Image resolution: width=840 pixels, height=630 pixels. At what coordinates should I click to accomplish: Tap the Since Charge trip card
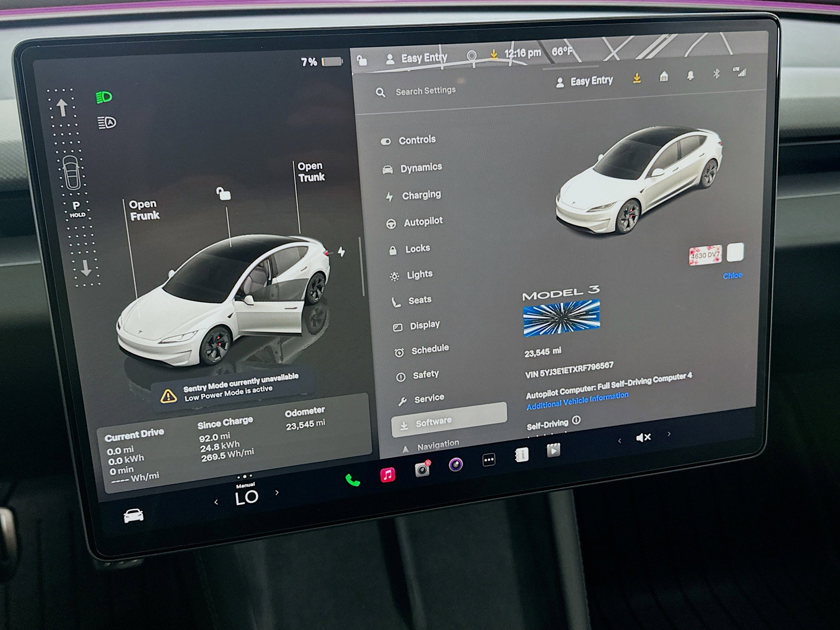coord(227,439)
